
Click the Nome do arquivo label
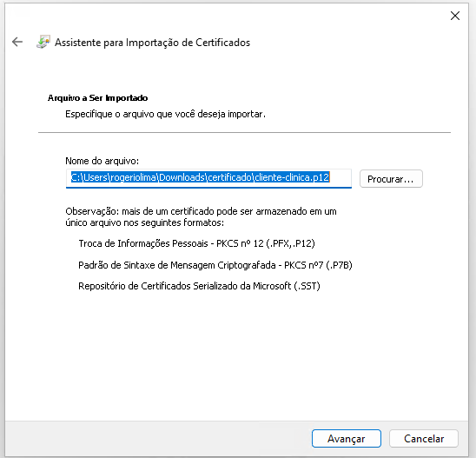coord(102,161)
